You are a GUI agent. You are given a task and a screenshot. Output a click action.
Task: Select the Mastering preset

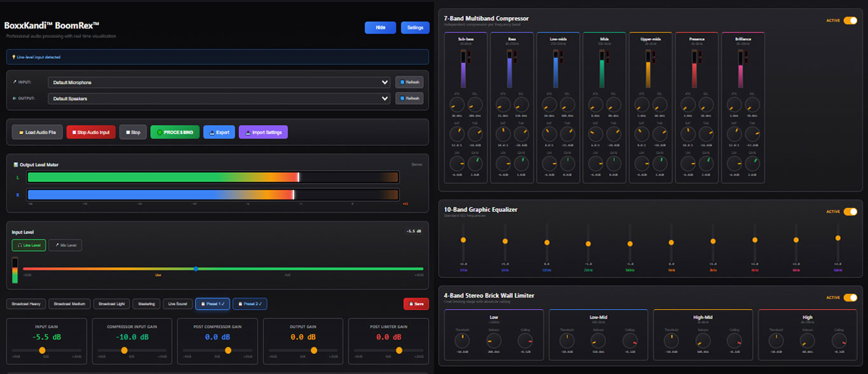(x=146, y=304)
